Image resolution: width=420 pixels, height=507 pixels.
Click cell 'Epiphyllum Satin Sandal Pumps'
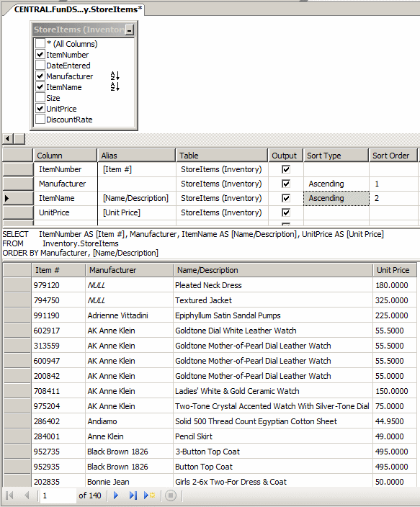[273, 315]
